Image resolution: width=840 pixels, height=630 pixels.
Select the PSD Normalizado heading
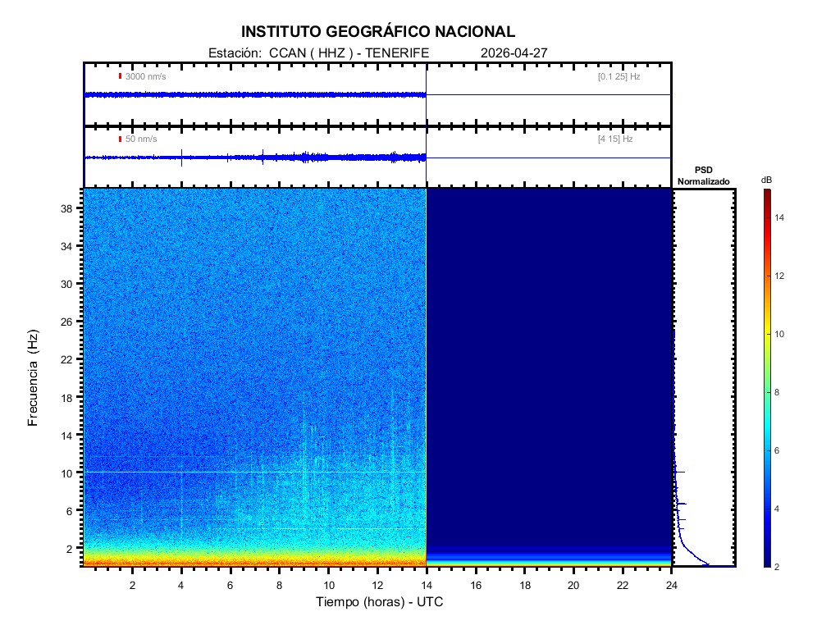pyautogui.click(x=703, y=176)
